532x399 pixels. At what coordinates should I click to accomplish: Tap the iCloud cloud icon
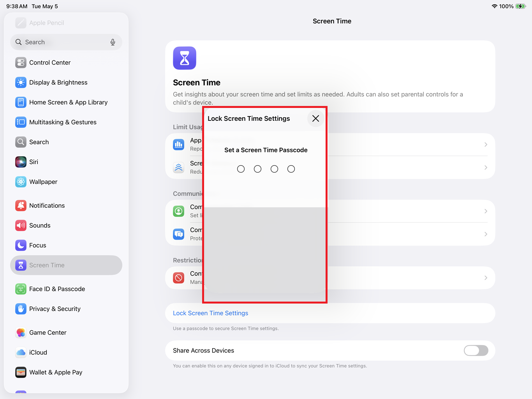21,352
